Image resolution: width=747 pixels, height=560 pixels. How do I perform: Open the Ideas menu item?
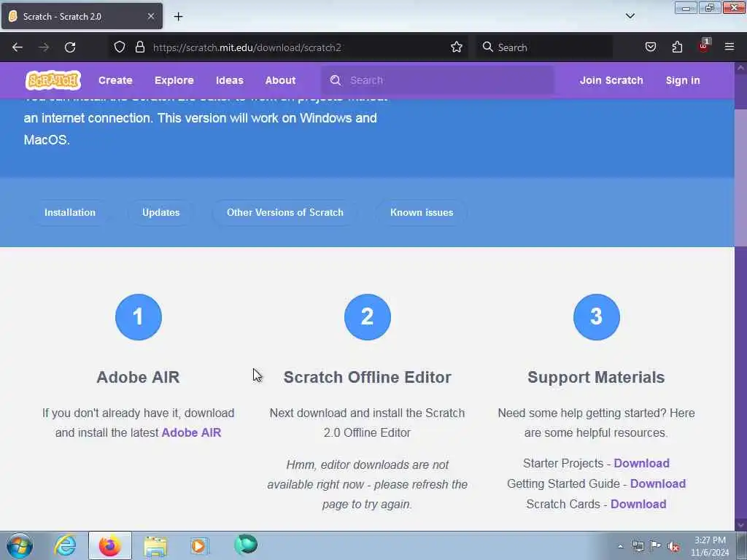[x=230, y=80]
